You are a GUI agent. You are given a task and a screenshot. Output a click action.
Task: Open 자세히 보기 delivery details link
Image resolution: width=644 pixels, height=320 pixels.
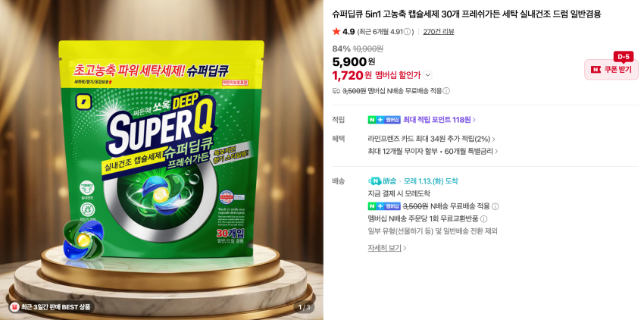[x=387, y=248]
